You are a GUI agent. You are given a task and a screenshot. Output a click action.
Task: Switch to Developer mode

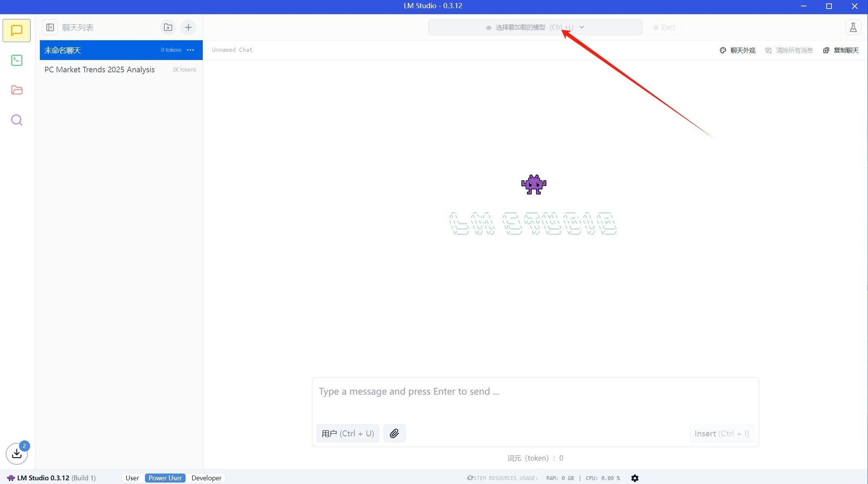coord(206,478)
